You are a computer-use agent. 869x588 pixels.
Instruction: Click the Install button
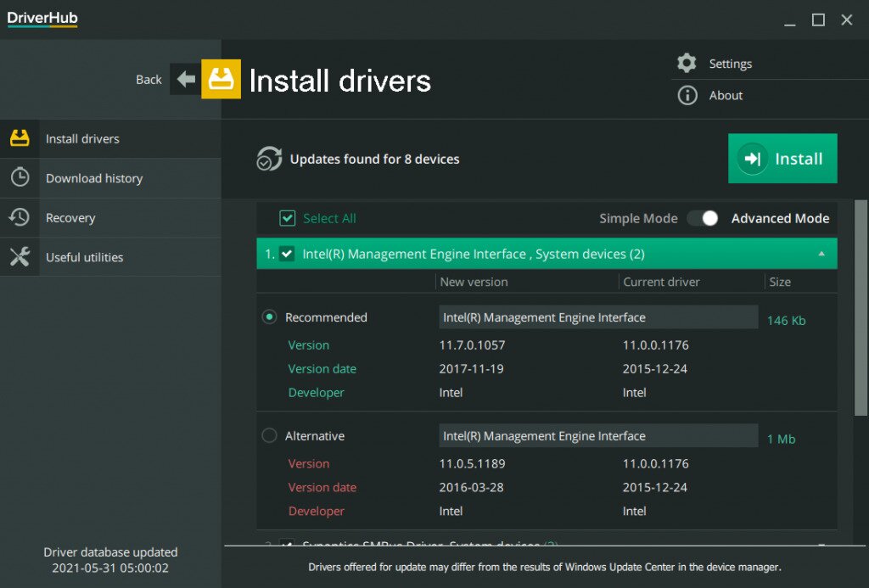coord(782,159)
